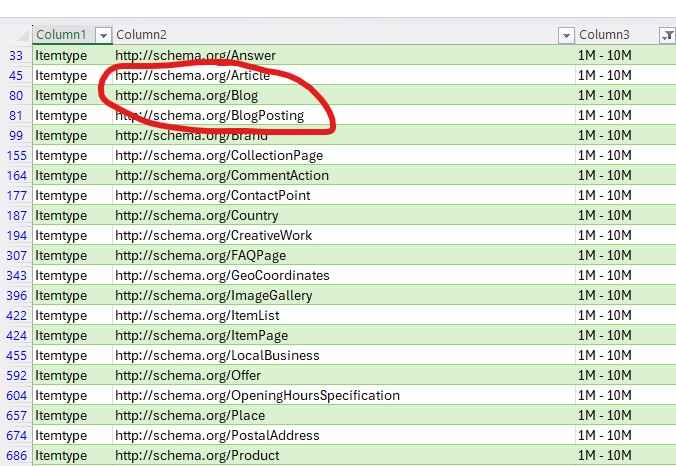This screenshot has width=676, height=466.
Task: Click the schema.org/Offer cell
Action: point(344,375)
